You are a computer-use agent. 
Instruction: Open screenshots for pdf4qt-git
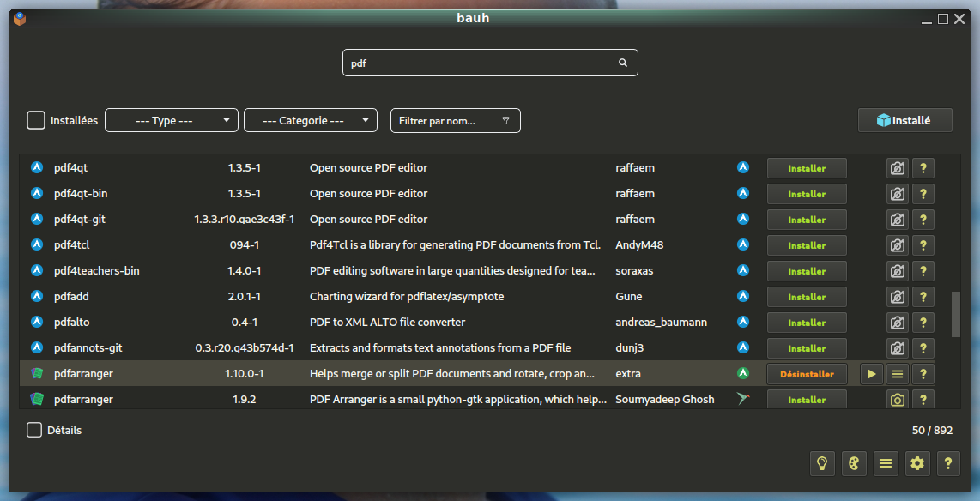pyautogui.click(x=898, y=220)
